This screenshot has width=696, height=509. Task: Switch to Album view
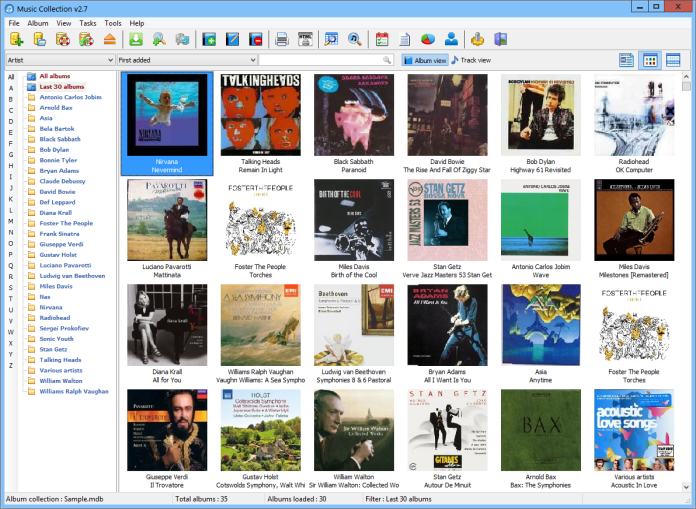425,60
